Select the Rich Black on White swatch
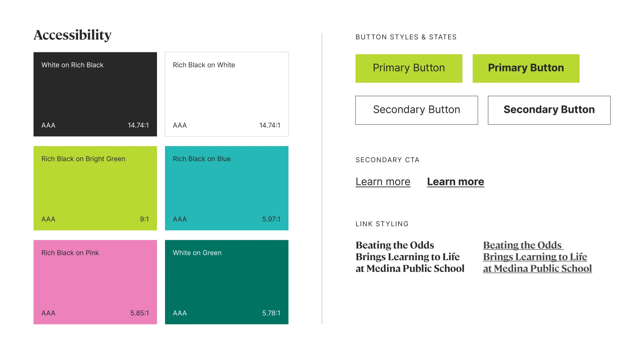This screenshot has width=644, height=362. 226,94
